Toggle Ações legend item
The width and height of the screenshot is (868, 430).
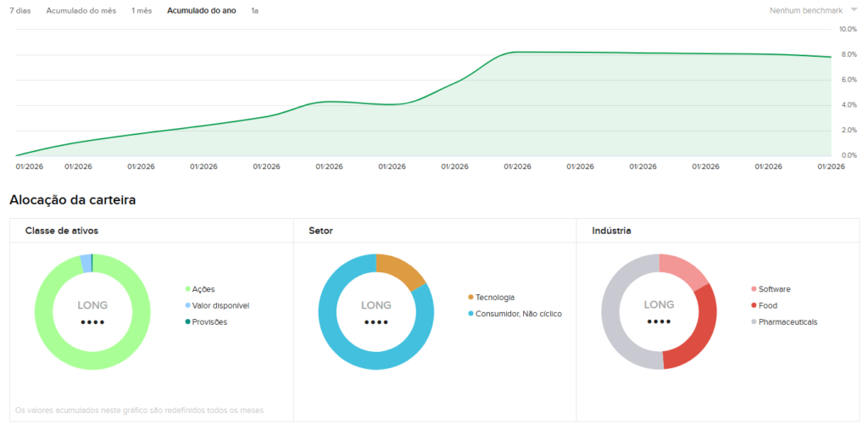[203, 289]
